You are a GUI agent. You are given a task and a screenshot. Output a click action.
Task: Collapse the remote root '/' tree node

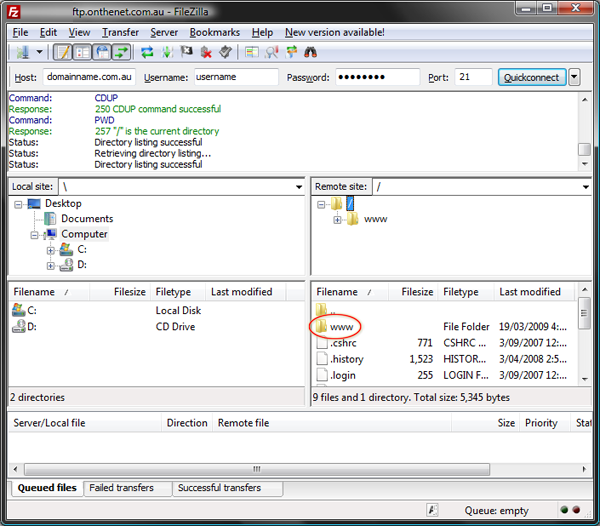coord(321,205)
